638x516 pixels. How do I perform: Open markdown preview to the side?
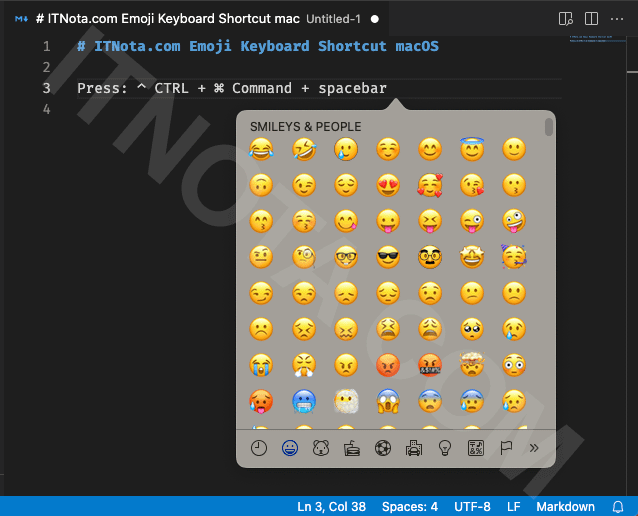tap(566, 19)
